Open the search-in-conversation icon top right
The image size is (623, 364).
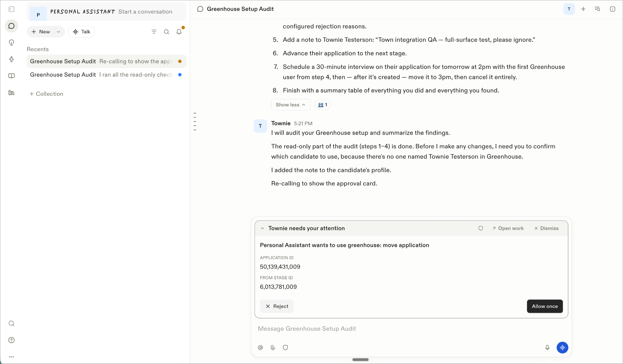[597, 9]
